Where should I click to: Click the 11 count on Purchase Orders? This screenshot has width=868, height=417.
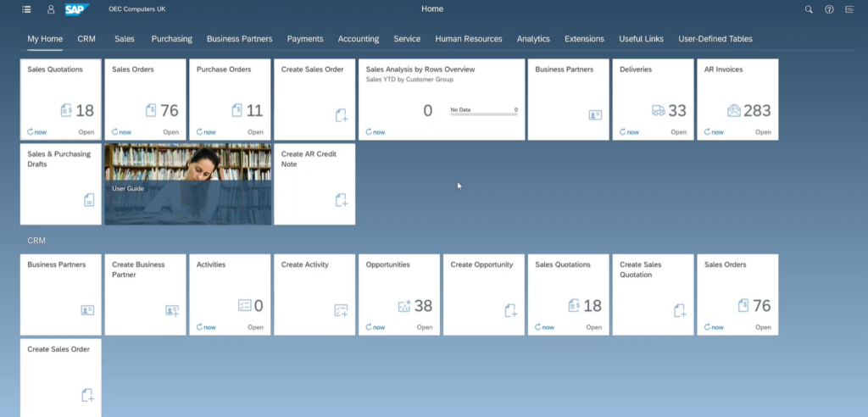[254, 111]
